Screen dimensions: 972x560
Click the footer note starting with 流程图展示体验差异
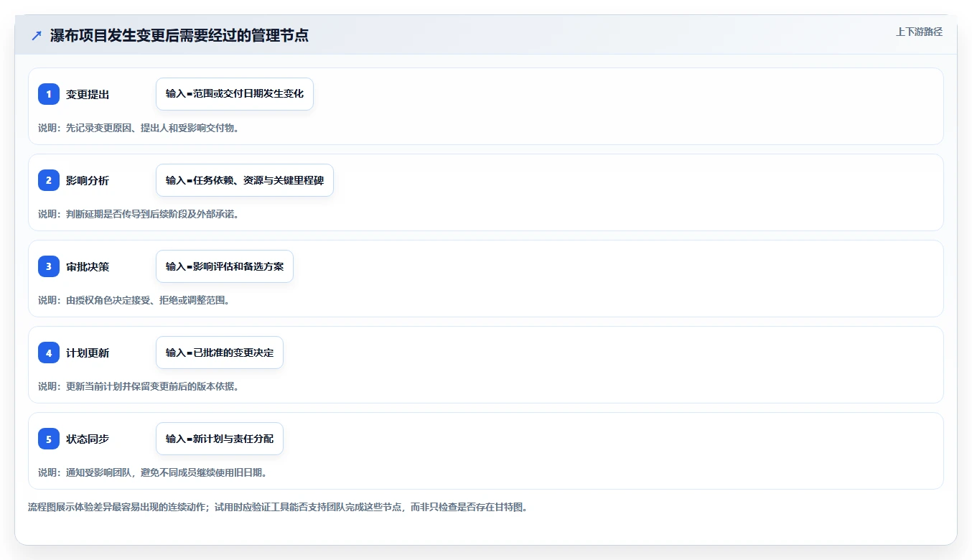[278, 507]
